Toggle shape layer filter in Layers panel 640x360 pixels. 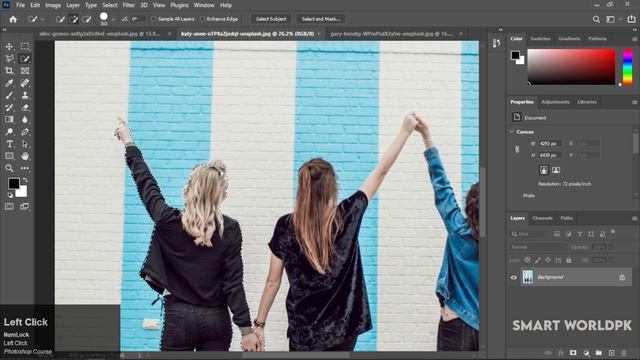[x=591, y=234]
